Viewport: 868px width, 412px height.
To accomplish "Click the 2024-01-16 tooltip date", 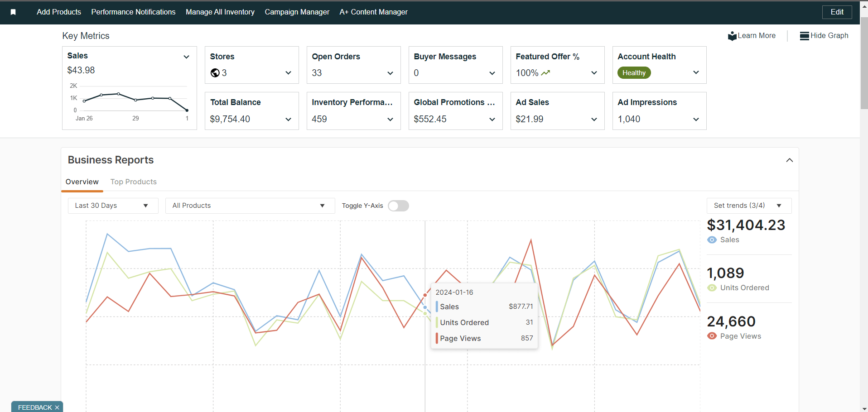I will point(454,292).
